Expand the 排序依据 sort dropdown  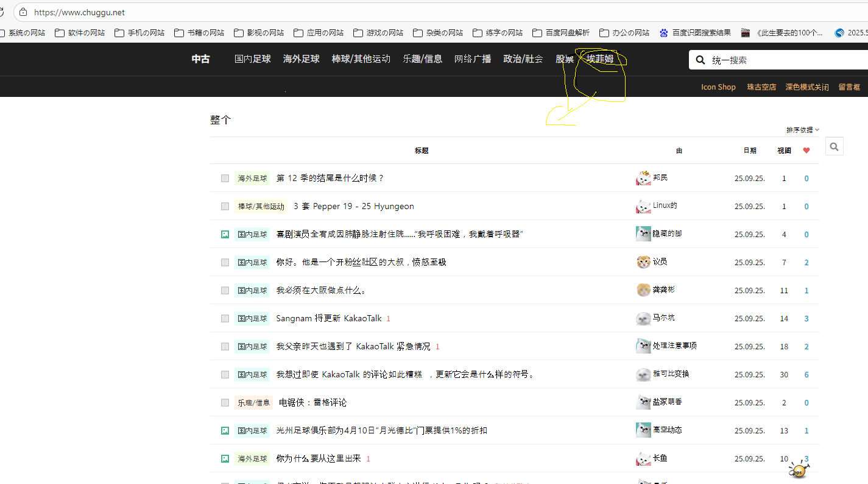pyautogui.click(x=802, y=130)
